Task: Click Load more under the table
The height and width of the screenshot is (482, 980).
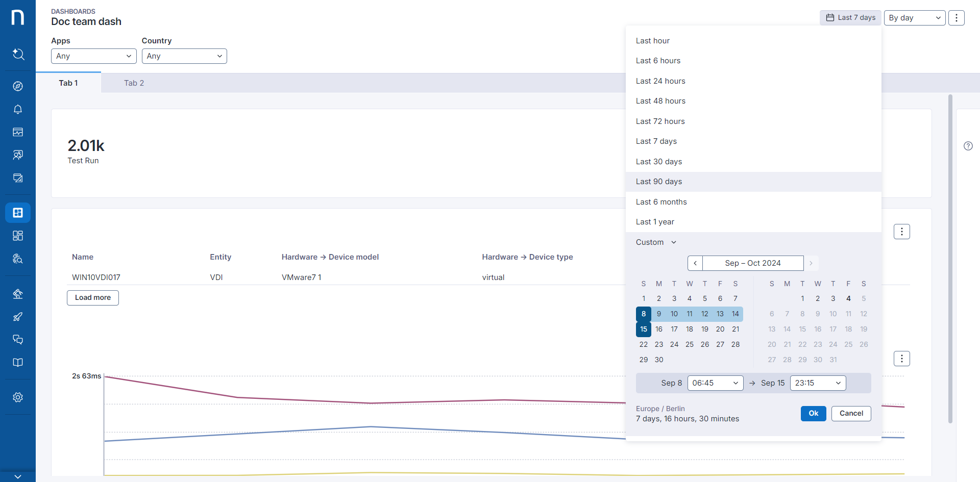Action: pos(93,298)
